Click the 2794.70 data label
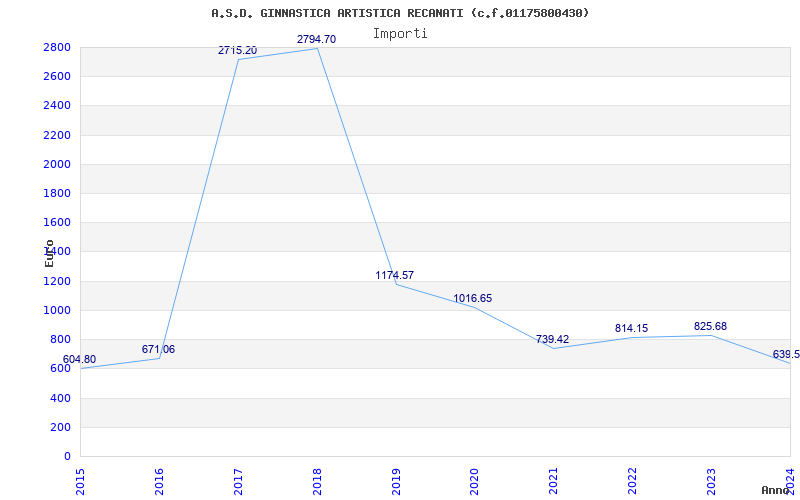This screenshot has width=800, height=500. tap(316, 39)
